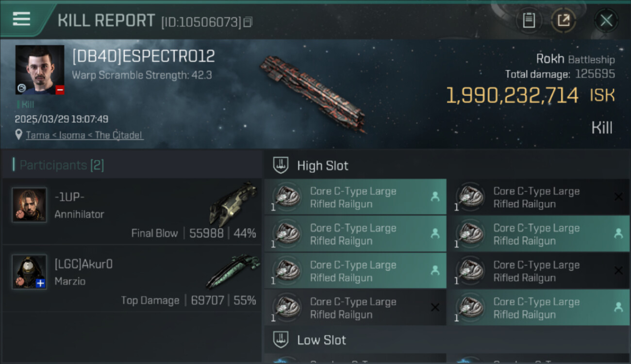The image size is (631, 364).
Task: Click the ESPECTRO12 pilot name
Action: [144, 56]
